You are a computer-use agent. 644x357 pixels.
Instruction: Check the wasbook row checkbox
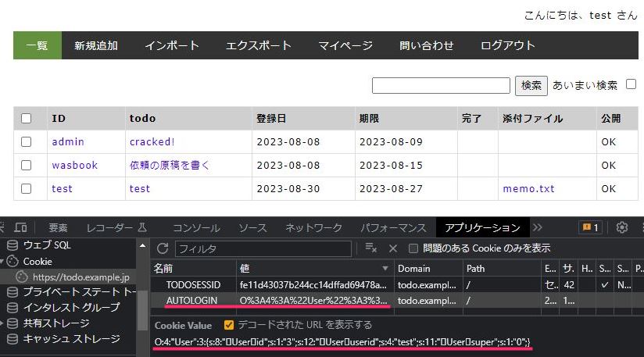(27, 165)
